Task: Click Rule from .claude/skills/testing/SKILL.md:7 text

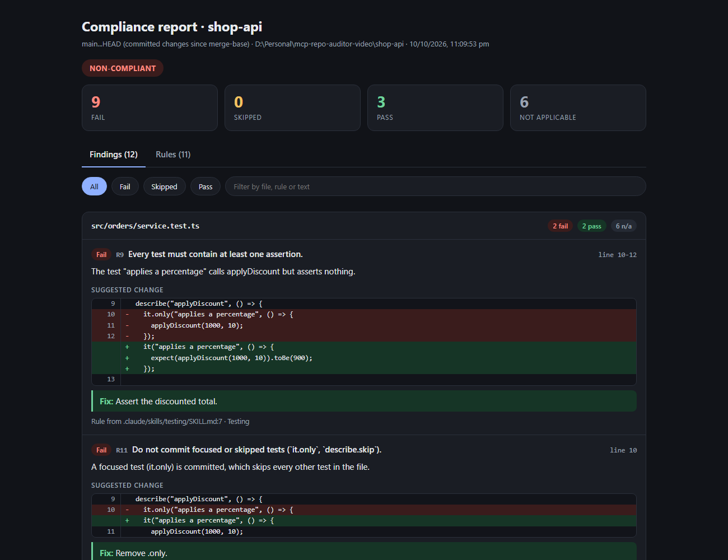Action: (x=170, y=422)
